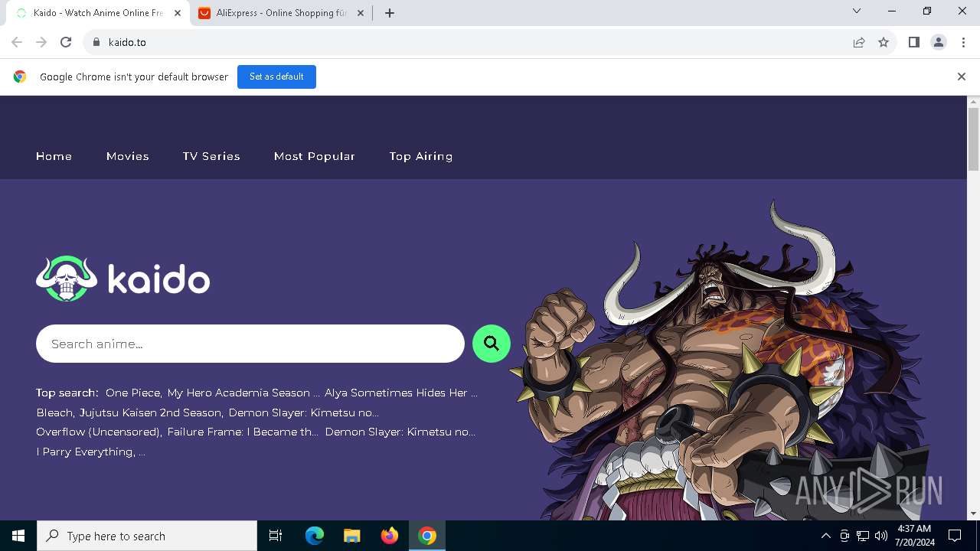View site info via the lock icon
Screen dimensions: 980x551
96,42
